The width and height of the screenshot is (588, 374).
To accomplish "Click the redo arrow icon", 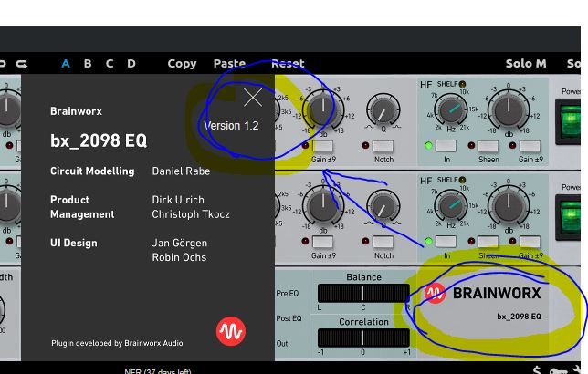I will click(x=22, y=64).
